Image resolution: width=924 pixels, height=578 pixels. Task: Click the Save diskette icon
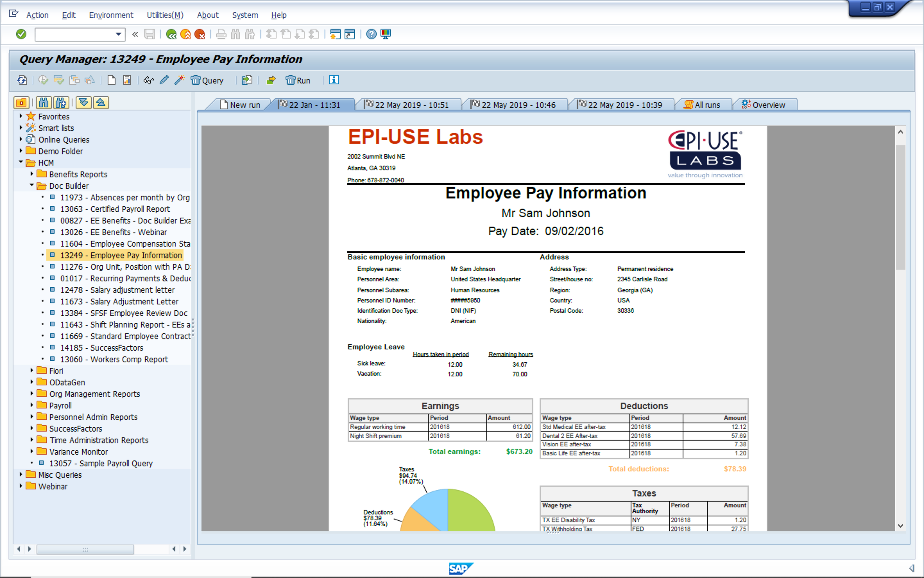[149, 34]
